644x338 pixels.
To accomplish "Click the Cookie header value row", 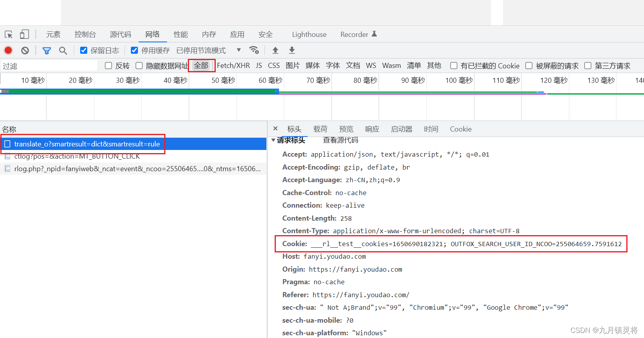I will 452,244.
